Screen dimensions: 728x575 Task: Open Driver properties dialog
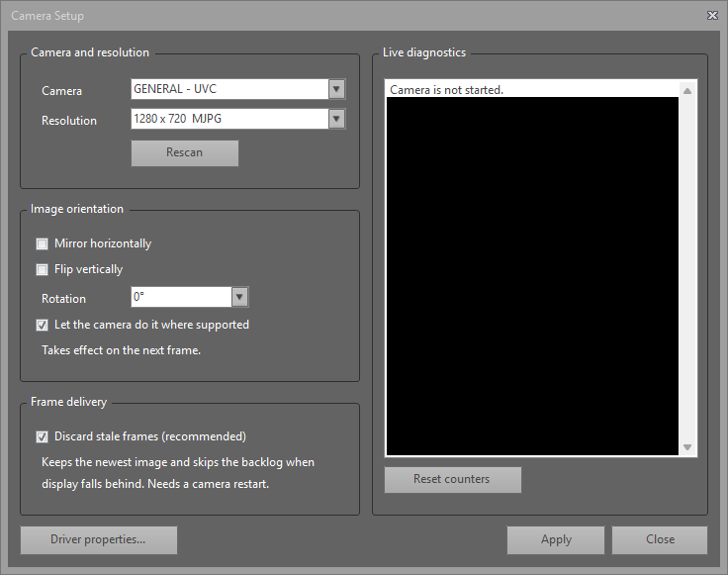point(99,539)
